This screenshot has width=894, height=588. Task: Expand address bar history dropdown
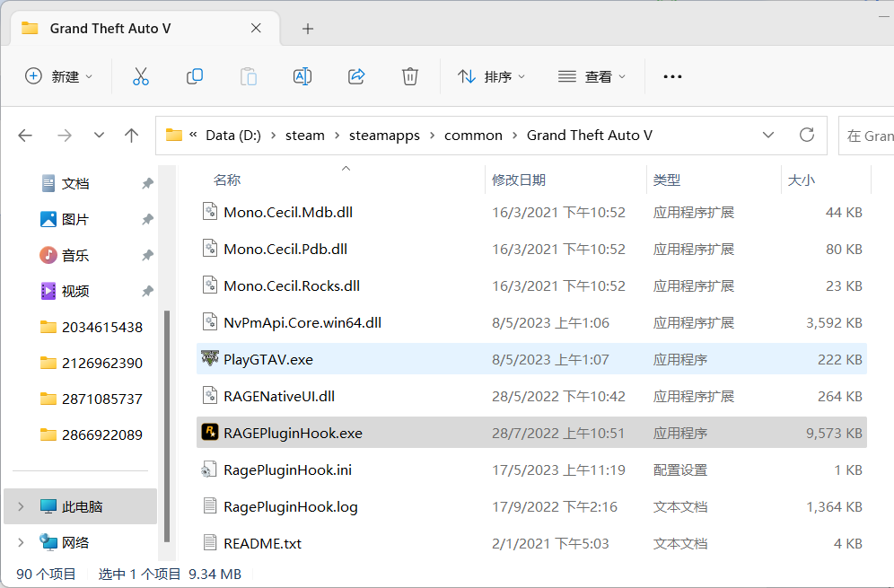768,136
